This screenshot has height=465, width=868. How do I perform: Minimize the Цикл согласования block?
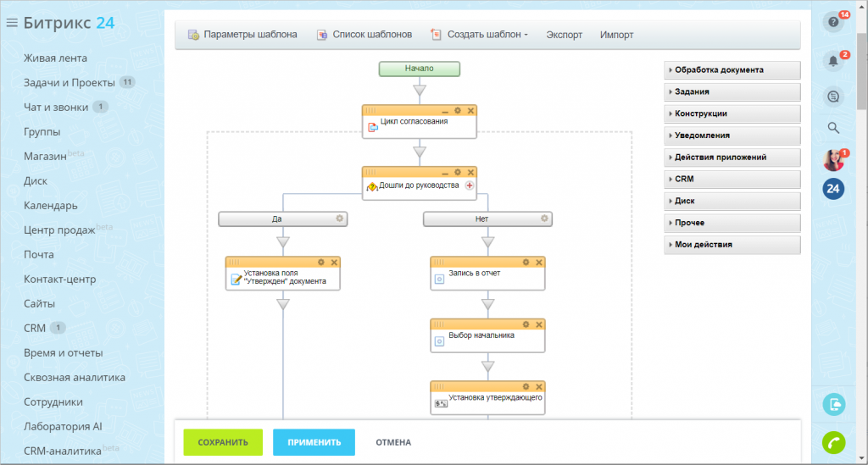[x=445, y=112]
